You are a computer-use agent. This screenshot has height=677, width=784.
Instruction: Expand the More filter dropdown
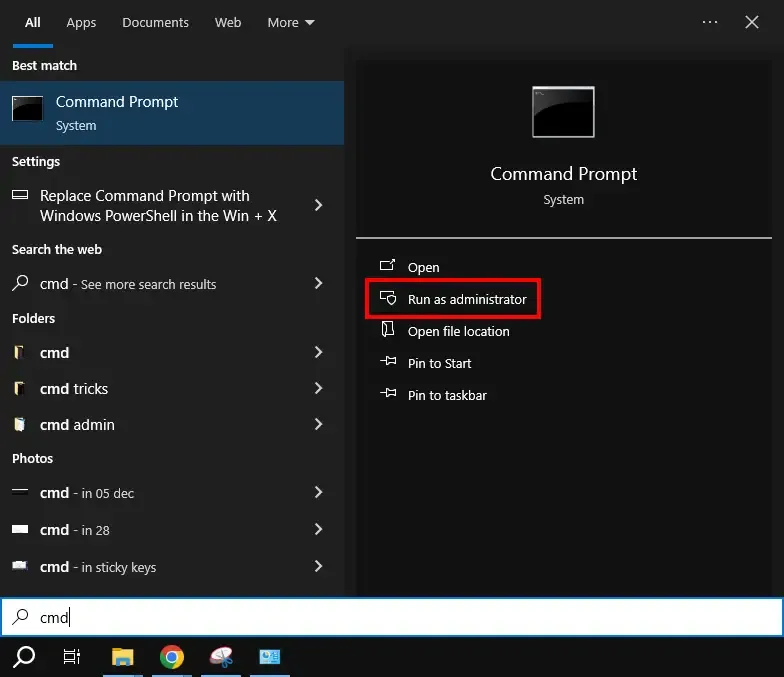pyautogui.click(x=291, y=22)
